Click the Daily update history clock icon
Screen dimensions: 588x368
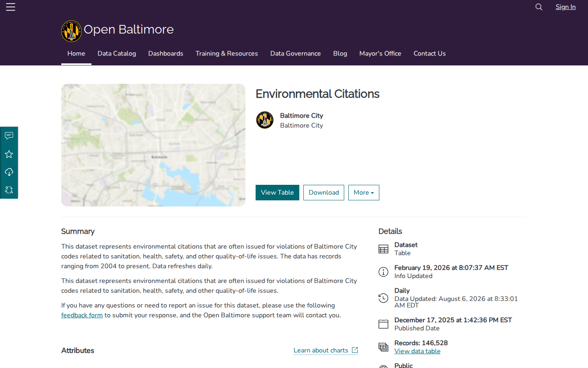(x=383, y=298)
